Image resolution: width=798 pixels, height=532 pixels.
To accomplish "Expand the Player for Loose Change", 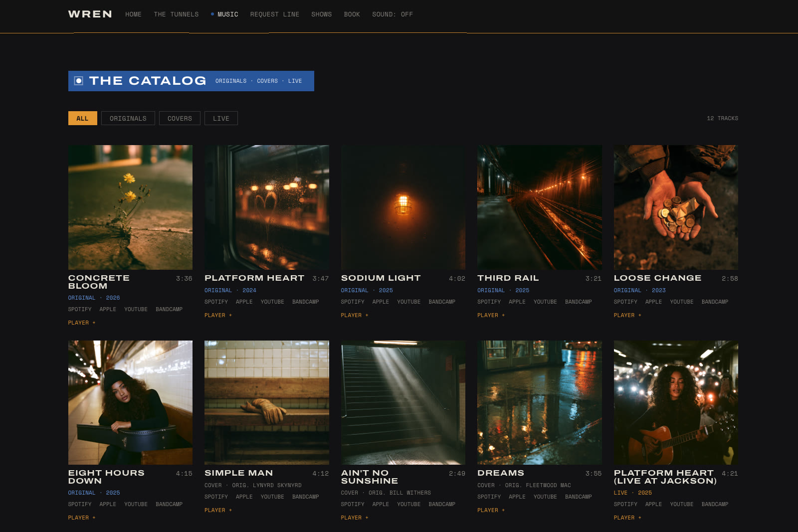I will click(x=627, y=315).
